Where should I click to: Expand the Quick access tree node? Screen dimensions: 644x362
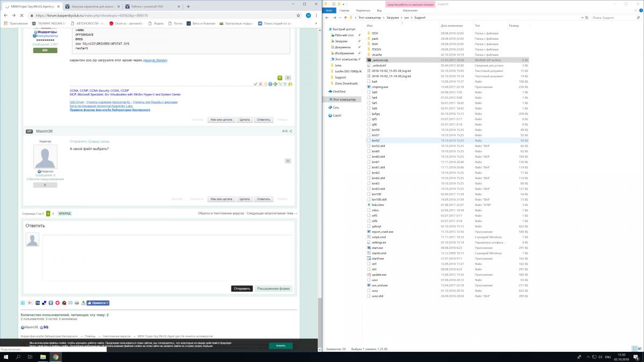click(x=329, y=29)
